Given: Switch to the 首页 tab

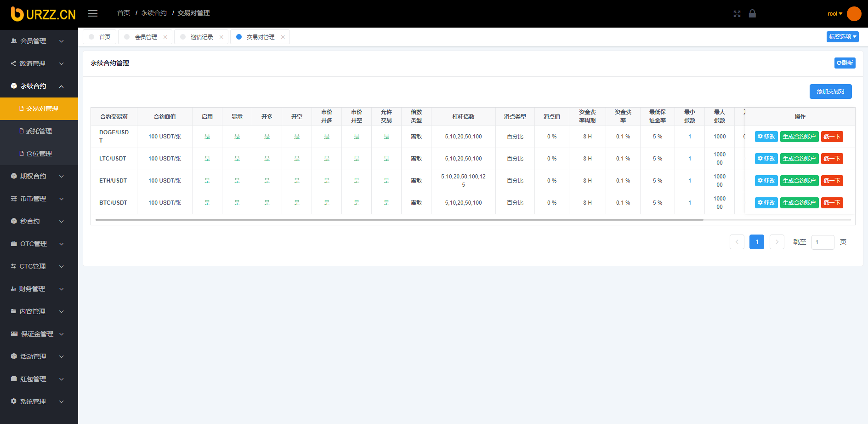Looking at the screenshot, I should tap(100, 37).
